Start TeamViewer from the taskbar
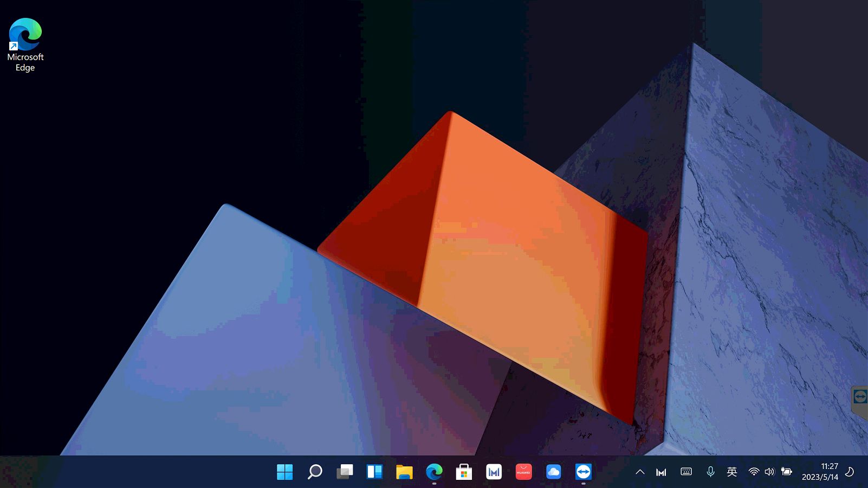This screenshot has width=868, height=488. [583, 472]
